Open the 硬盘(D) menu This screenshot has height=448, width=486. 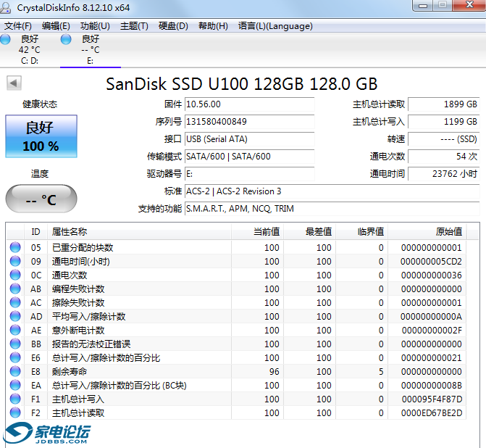173,26
